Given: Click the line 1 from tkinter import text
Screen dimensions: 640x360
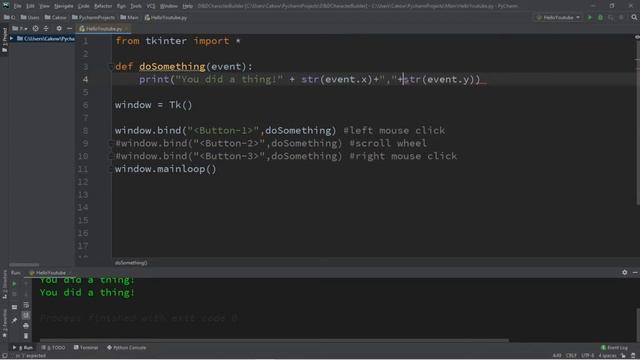Looking at the screenshot, I should [x=178, y=41].
